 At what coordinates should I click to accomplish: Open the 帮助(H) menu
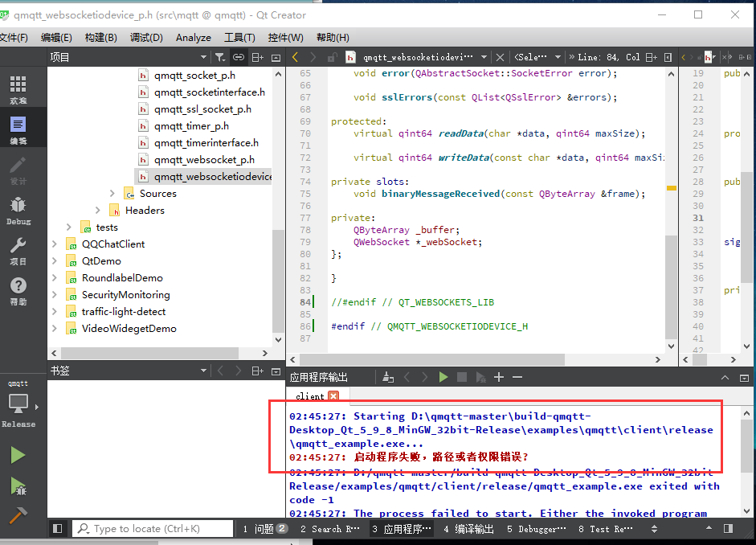pyautogui.click(x=333, y=38)
